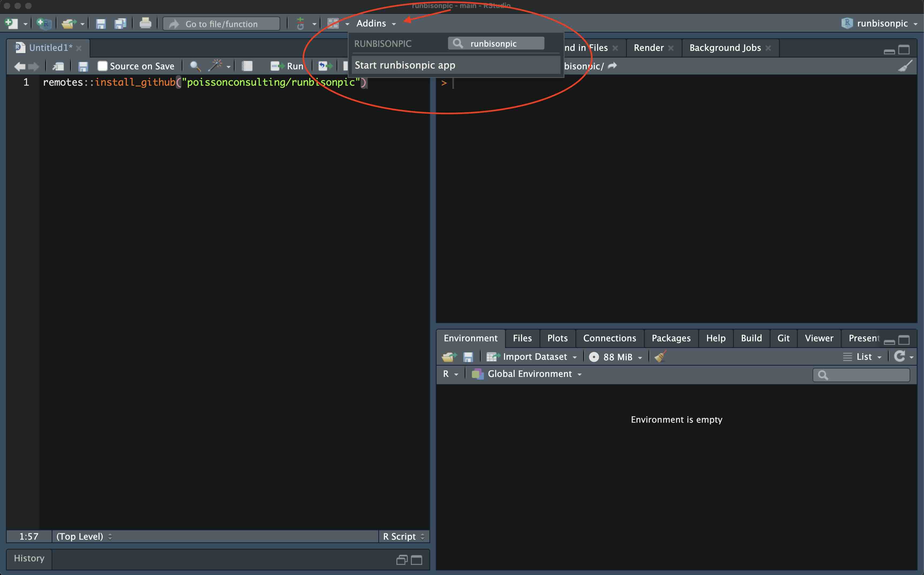Refresh the environment pane
The width and height of the screenshot is (924, 575).
point(899,356)
